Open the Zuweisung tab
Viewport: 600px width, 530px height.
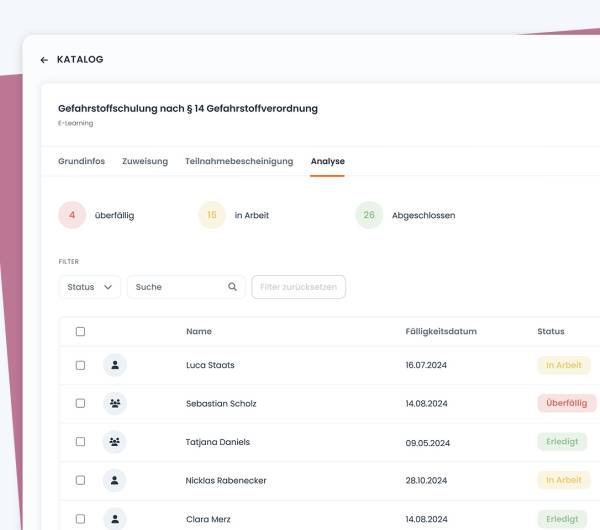pyautogui.click(x=145, y=161)
